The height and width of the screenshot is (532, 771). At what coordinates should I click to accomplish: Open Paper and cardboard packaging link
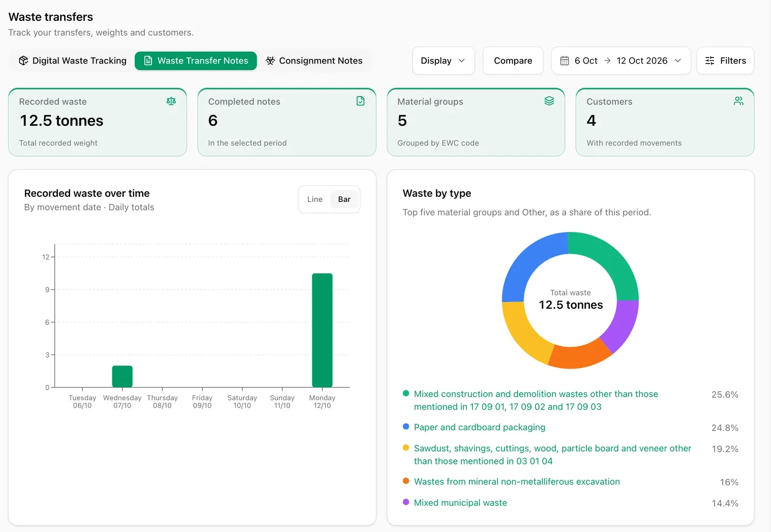(480, 427)
